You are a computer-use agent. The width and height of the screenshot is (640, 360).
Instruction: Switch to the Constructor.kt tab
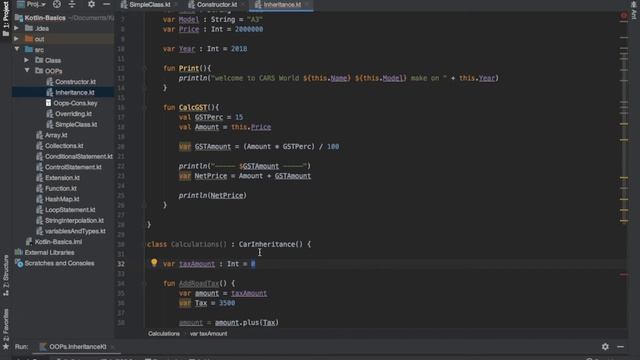[216, 4]
